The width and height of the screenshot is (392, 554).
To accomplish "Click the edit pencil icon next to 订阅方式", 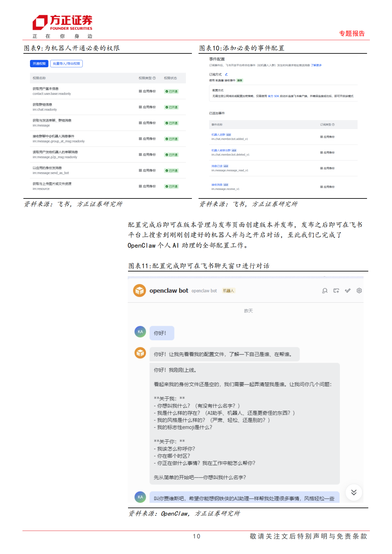I will [x=226, y=75].
